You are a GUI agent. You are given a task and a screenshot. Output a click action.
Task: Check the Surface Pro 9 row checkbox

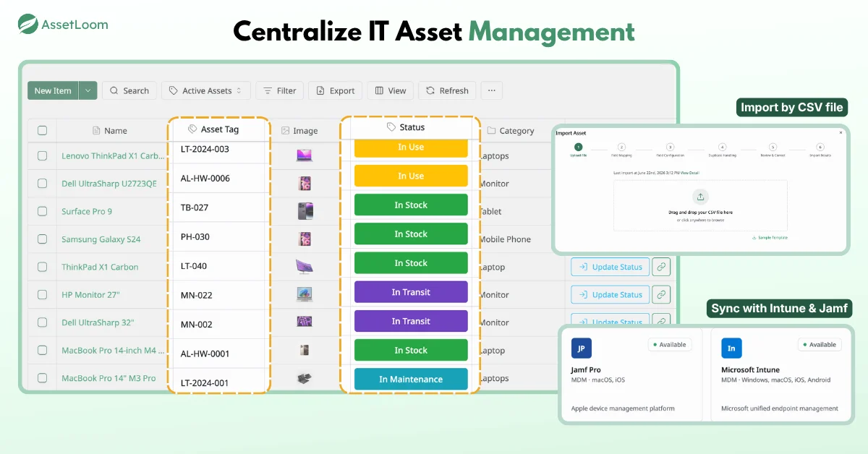click(x=42, y=211)
